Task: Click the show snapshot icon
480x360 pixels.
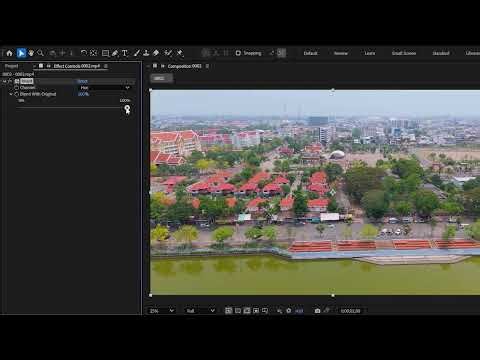Action: tap(327, 311)
